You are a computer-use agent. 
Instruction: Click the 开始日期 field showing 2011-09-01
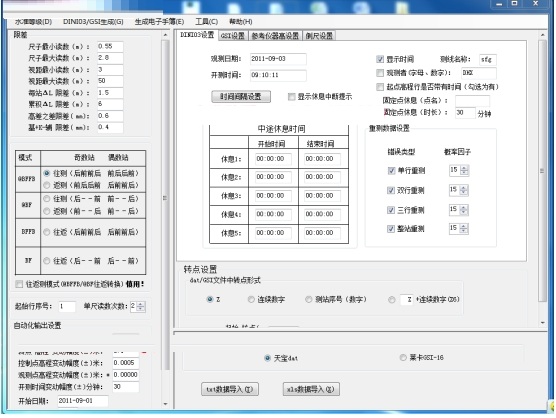(83, 401)
